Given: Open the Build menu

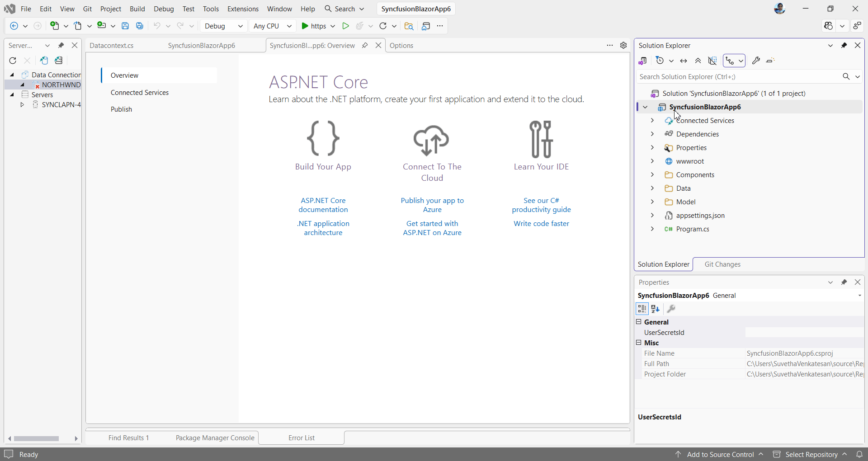Looking at the screenshot, I should pyautogui.click(x=137, y=9).
